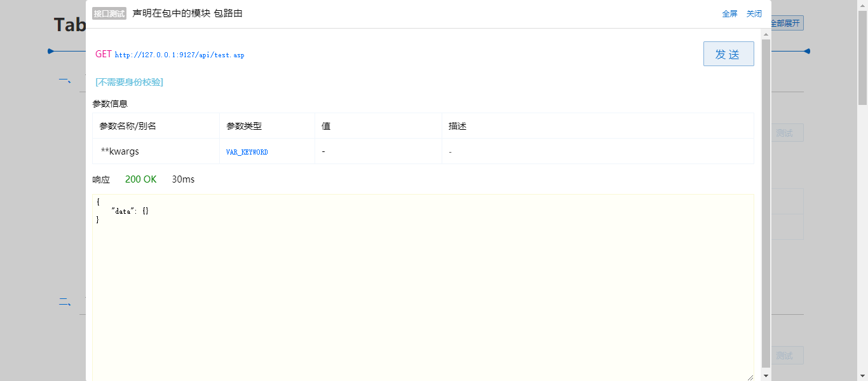Click the 接口测试 badge icon
The width and height of the screenshot is (868, 381).
tap(108, 13)
